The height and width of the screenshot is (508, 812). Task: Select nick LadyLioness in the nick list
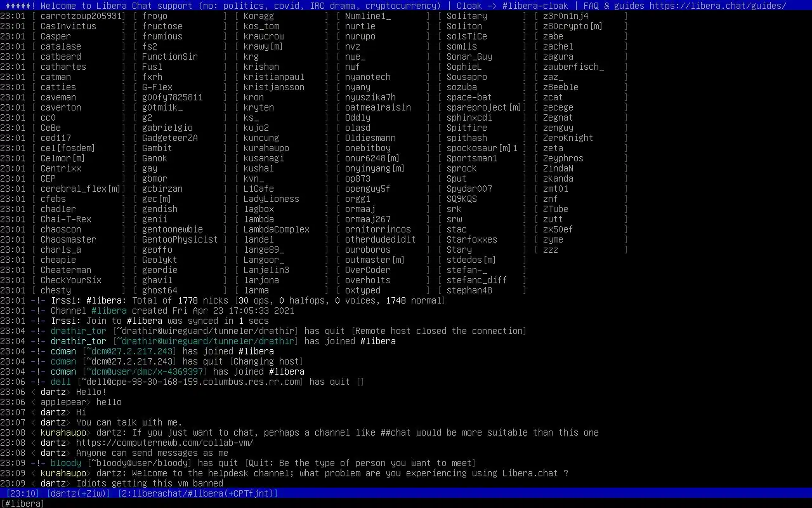pyautogui.click(x=272, y=199)
